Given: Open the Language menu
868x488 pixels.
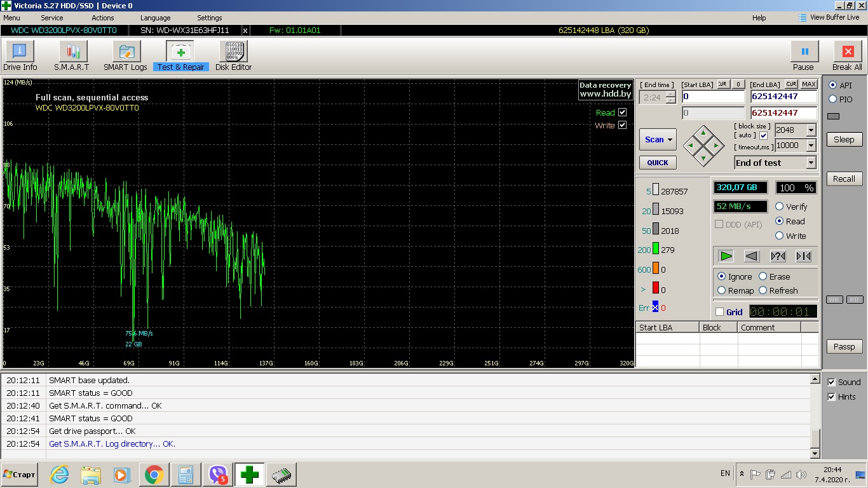Looking at the screenshot, I should pos(155,18).
